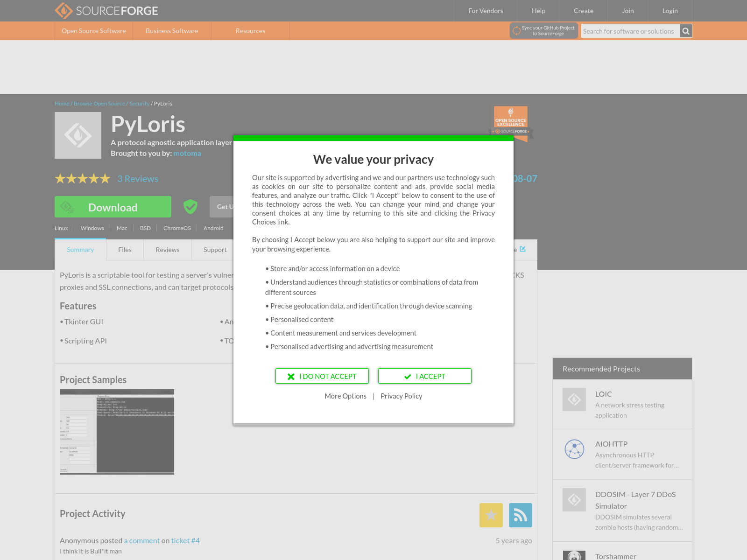Switch to the Files tab
The height and width of the screenshot is (560, 747).
[x=125, y=250]
